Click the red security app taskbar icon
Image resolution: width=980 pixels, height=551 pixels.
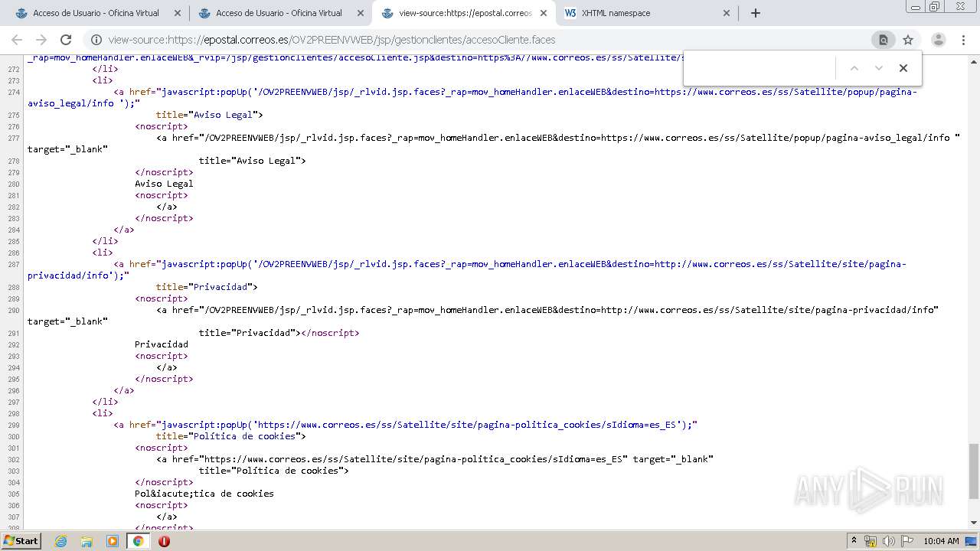pyautogui.click(x=164, y=541)
